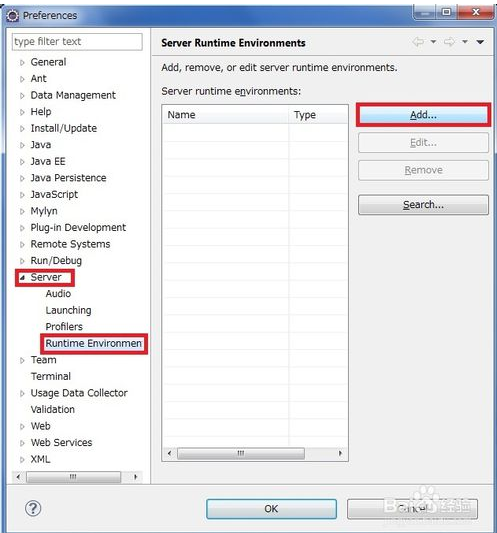Select the Launching preference page
This screenshot has width=497, height=533.
(68, 310)
